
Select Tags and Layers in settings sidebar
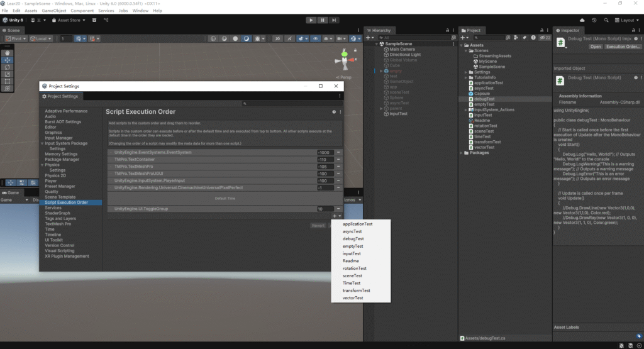click(x=60, y=218)
